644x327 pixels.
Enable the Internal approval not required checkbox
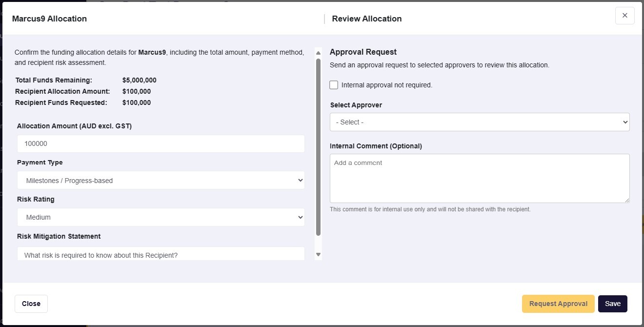[334, 84]
